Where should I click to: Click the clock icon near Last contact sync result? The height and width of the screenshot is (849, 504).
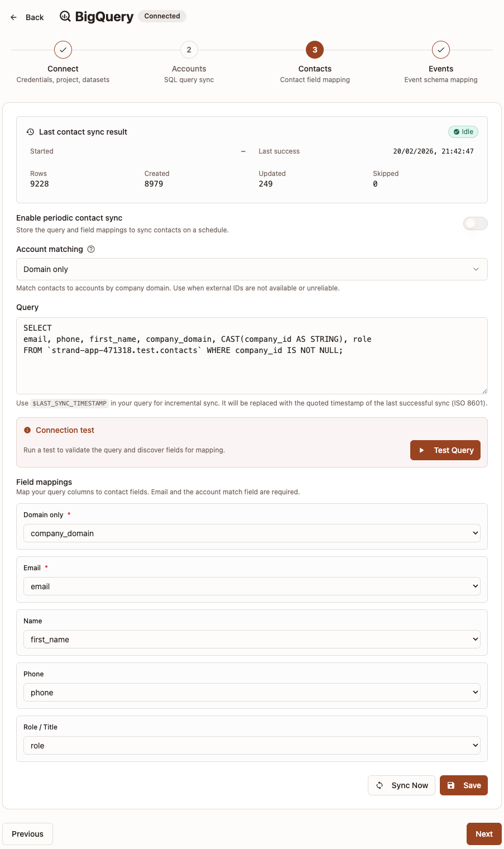coord(29,132)
